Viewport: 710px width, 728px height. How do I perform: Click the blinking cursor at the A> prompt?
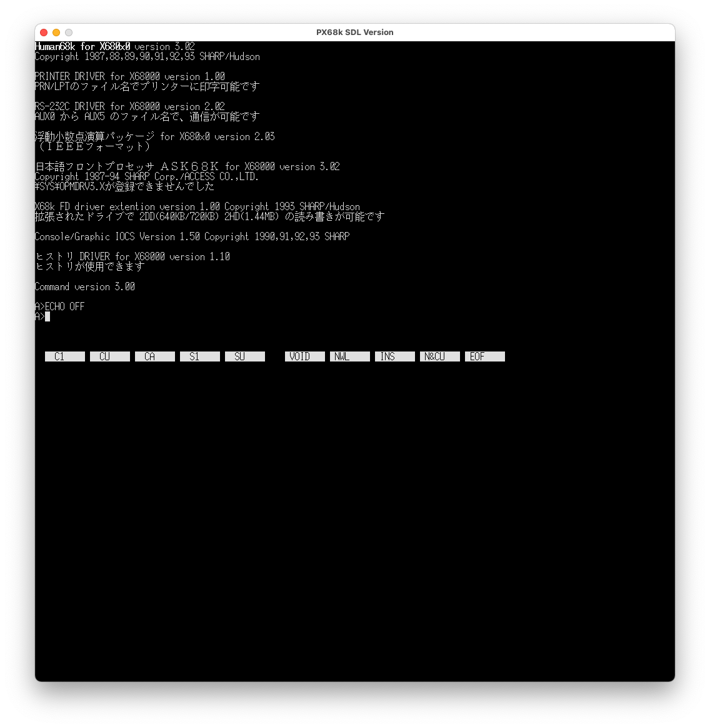click(47, 316)
